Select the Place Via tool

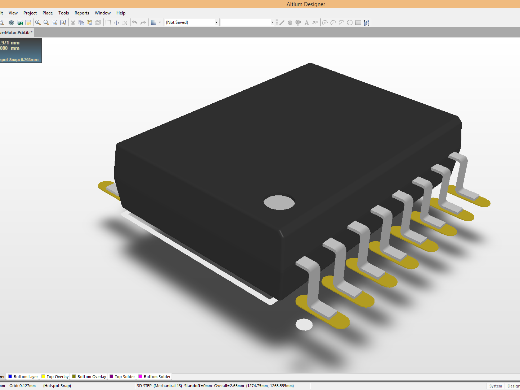(298, 22)
